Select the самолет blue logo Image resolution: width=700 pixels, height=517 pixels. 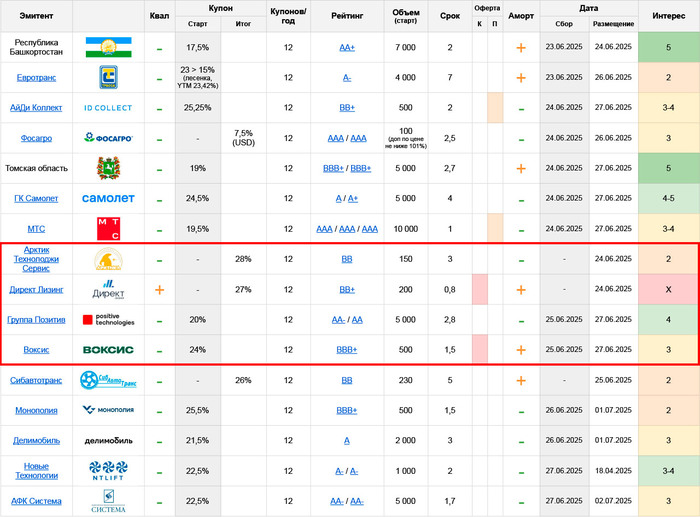pyautogui.click(x=108, y=198)
